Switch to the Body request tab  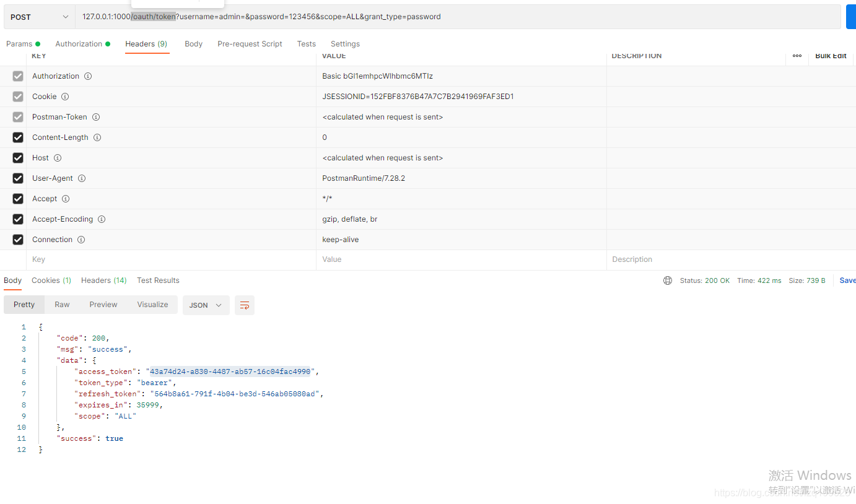pos(193,43)
